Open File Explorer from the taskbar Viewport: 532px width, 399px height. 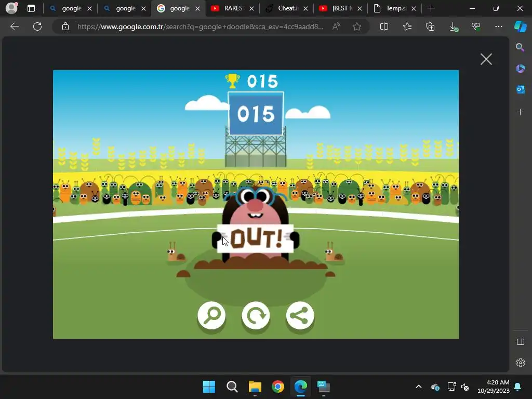click(x=255, y=387)
